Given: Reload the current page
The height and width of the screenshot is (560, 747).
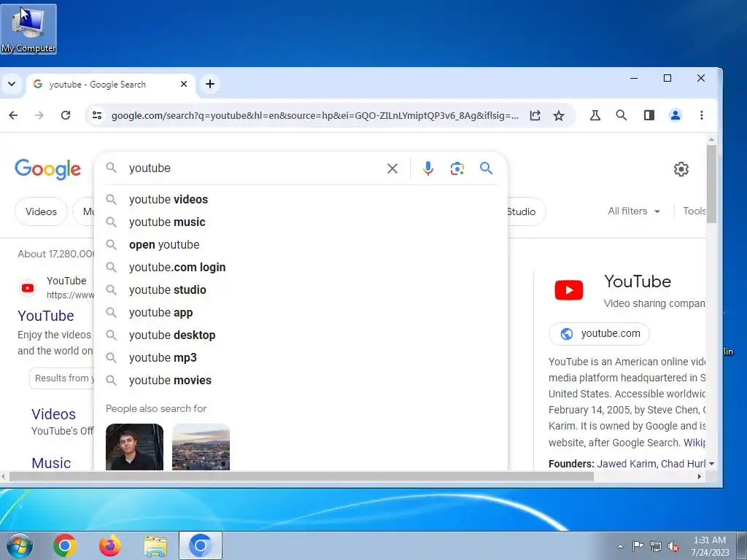Looking at the screenshot, I should (x=66, y=115).
